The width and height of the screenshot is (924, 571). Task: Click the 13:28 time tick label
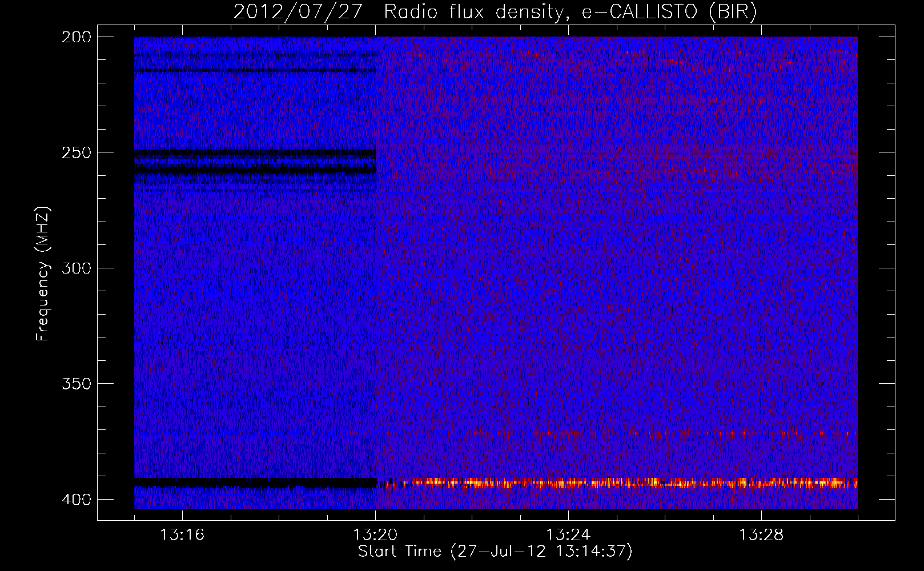point(761,534)
